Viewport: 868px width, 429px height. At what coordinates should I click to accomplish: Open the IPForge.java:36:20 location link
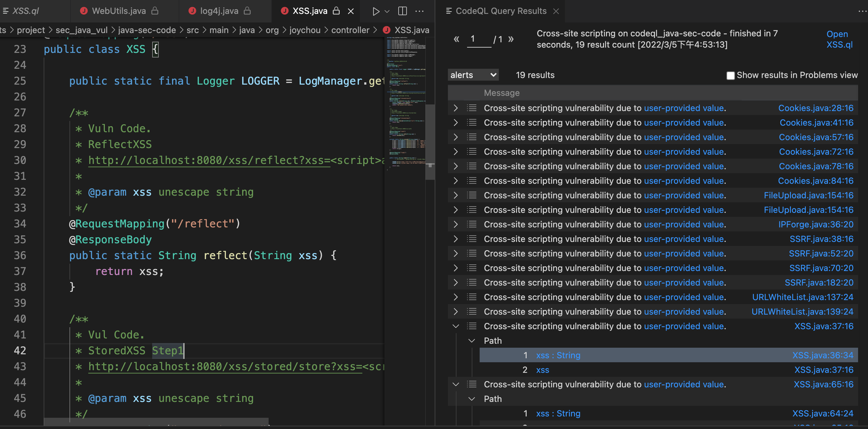[x=816, y=224]
